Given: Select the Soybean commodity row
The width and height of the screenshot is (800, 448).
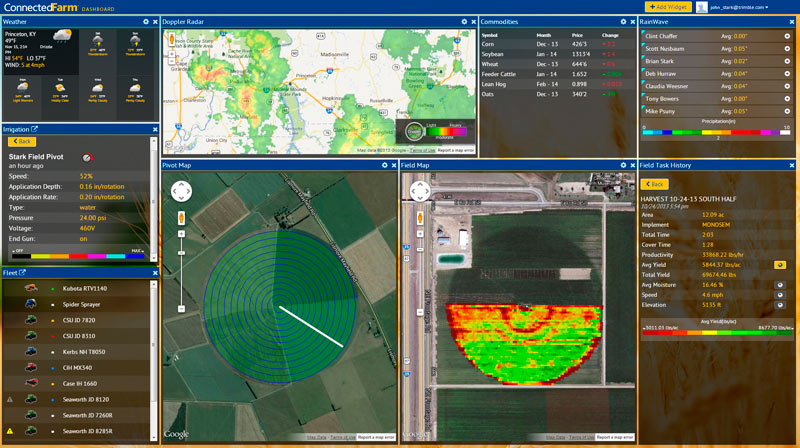Looking at the screenshot, I should click(557, 54).
